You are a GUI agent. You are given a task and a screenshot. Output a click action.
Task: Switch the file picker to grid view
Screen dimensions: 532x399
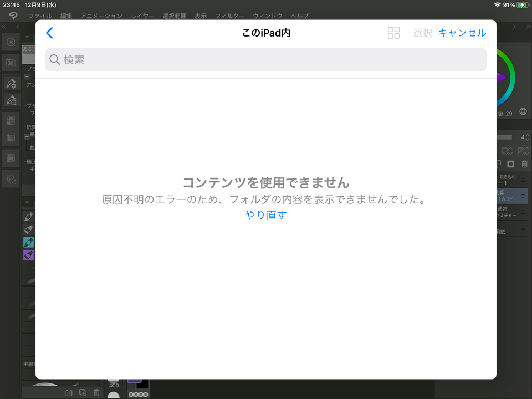click(393, 33)
